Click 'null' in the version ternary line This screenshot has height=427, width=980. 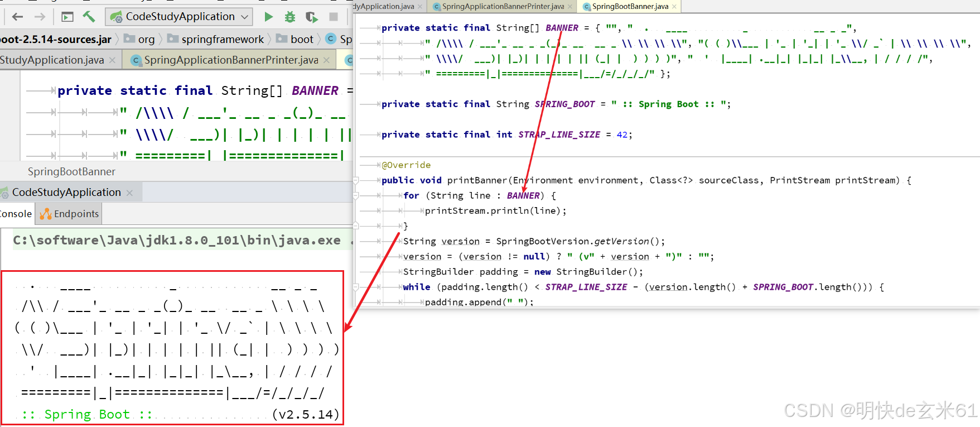tap(534, 256)
